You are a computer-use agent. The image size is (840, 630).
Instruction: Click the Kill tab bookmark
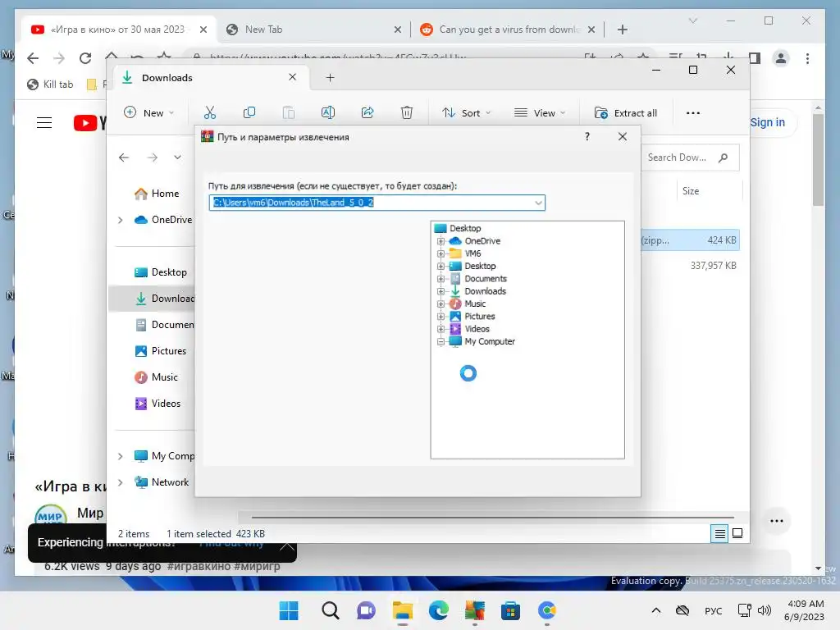50,84
